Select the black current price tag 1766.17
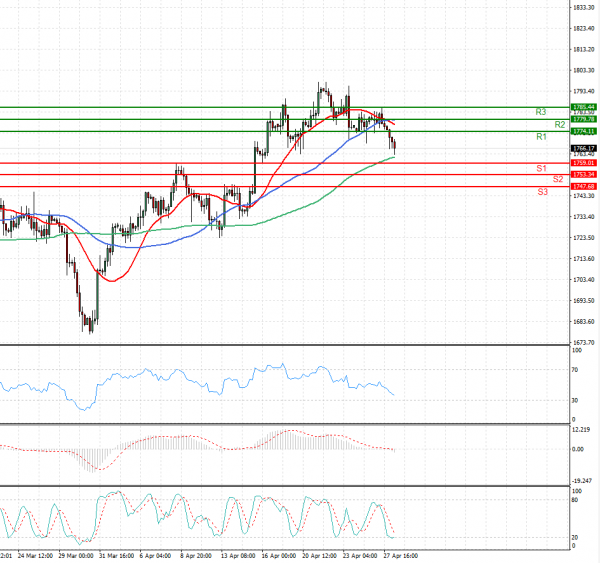Image resolution: width=600 pixels, height=563 pixels. pos(584,148)
